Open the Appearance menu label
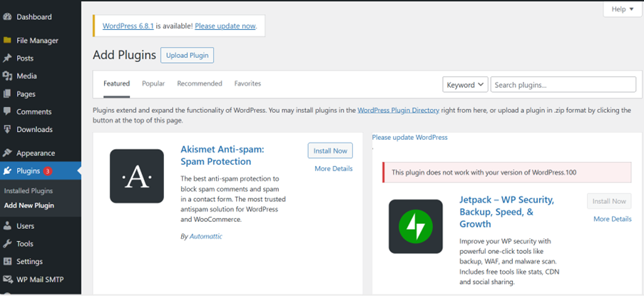The height and width of the screenshot is (296, 644). coord(36,153)
